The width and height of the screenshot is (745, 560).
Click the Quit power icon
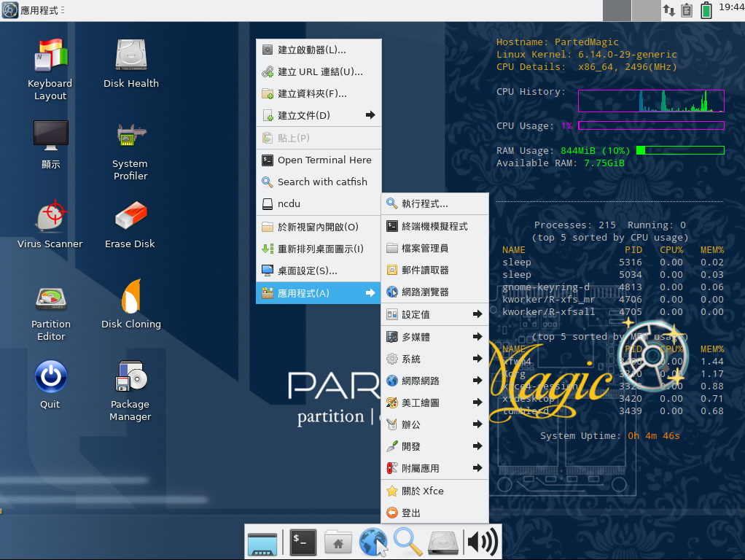pos(50,384)
